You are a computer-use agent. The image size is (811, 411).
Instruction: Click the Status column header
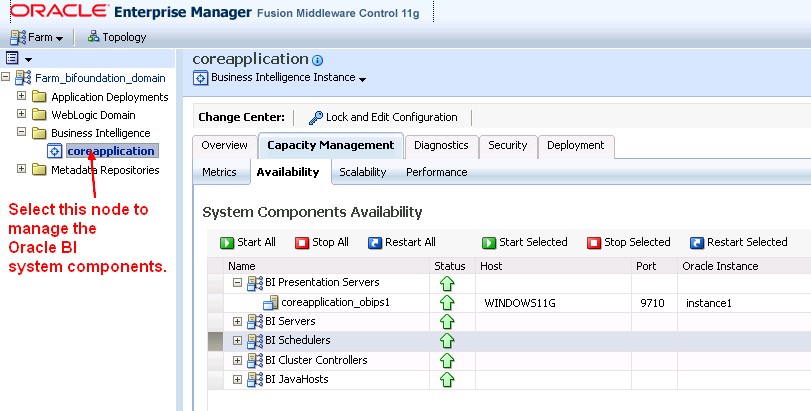pyautogui.click(x=452, y=266)
